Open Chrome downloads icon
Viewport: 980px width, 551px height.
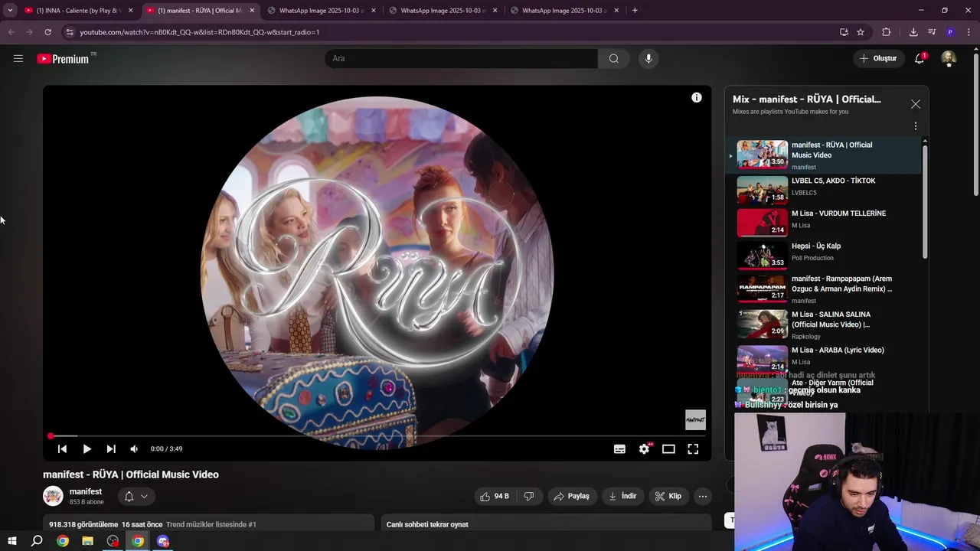click(913, 32)
